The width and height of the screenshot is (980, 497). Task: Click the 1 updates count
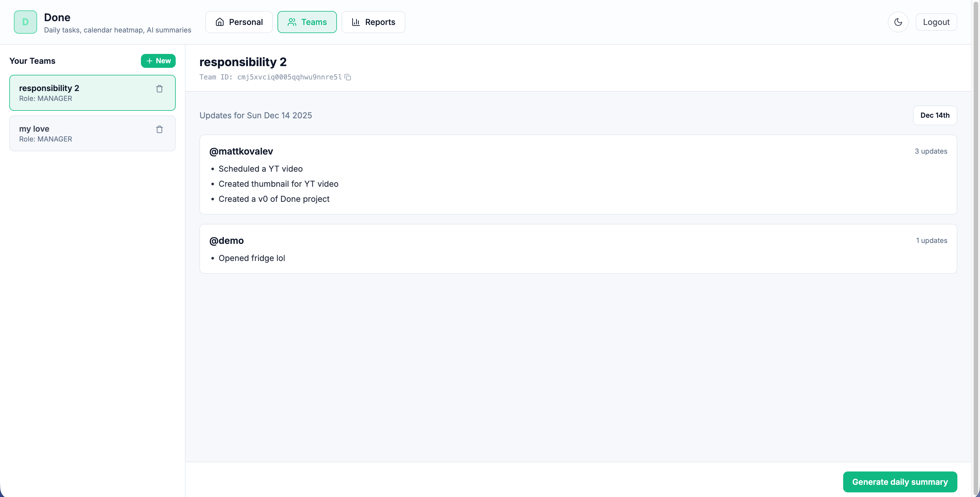tap(931, 240)
